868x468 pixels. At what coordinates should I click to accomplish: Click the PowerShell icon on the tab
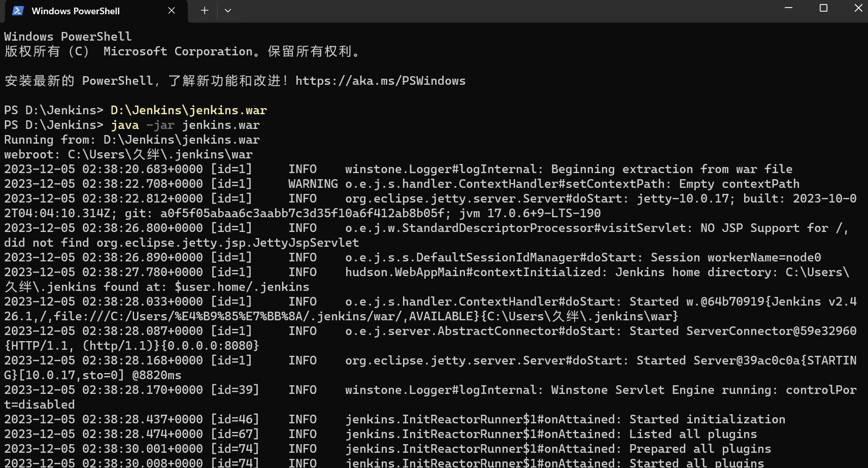[x=18, y=11]
